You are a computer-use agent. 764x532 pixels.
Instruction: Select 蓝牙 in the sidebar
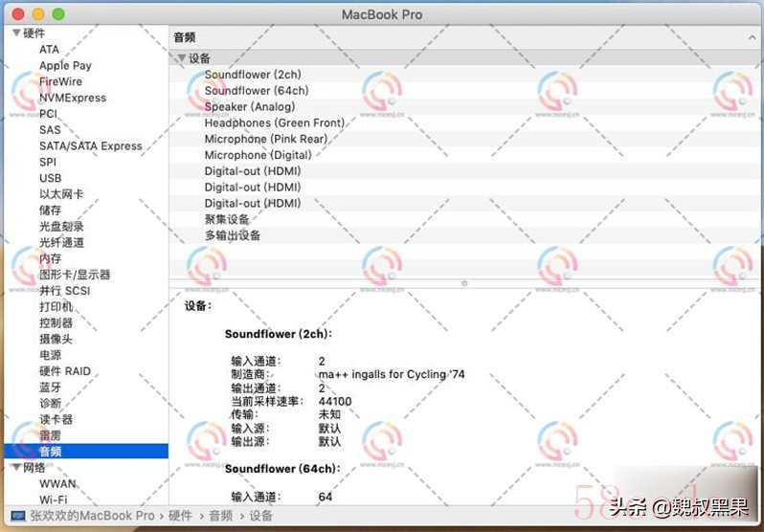pos(50,388)
